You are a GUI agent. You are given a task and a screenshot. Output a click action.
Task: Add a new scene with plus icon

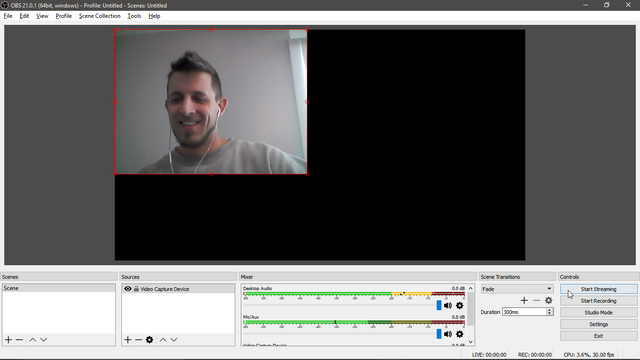[8, 340]
